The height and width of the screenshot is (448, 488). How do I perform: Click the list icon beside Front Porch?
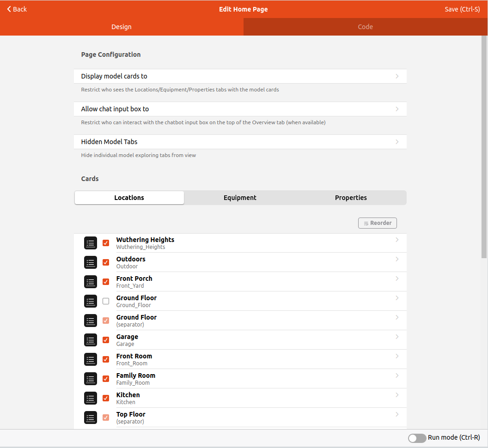point(90,282)
